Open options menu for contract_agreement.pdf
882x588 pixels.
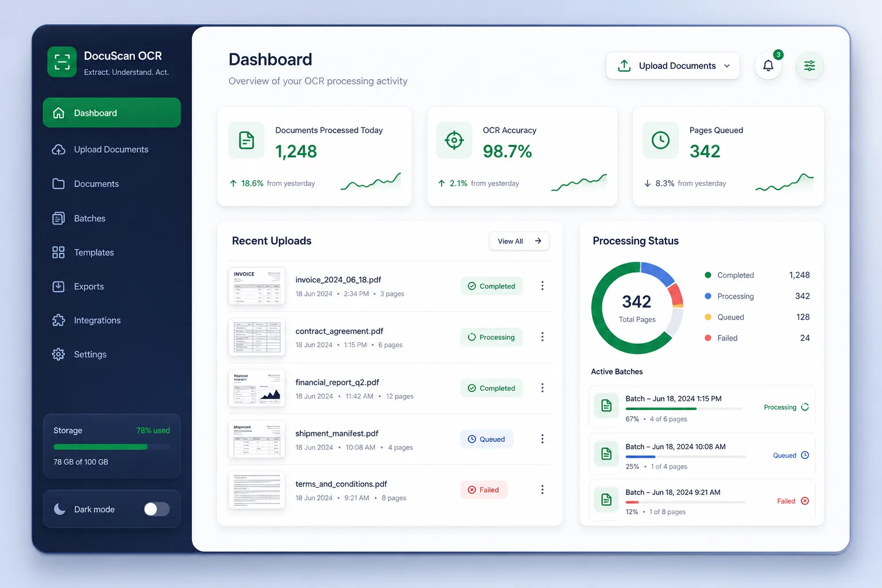pyautogui.click(x=542, y=337)
